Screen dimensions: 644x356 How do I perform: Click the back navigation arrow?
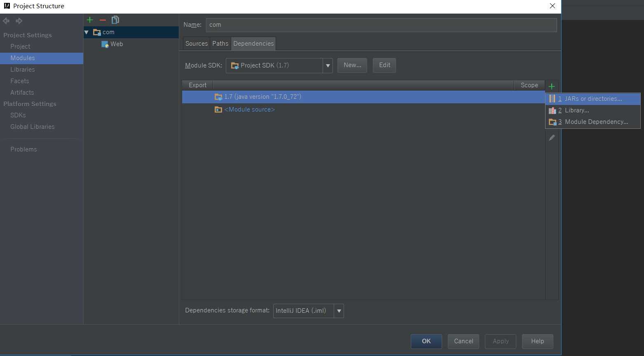coord(6,21)
